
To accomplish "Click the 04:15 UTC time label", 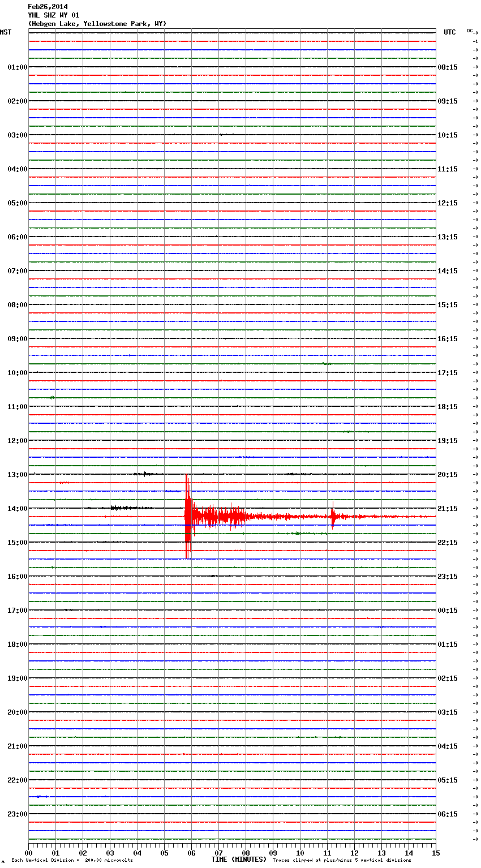I will tap(448, 746).
